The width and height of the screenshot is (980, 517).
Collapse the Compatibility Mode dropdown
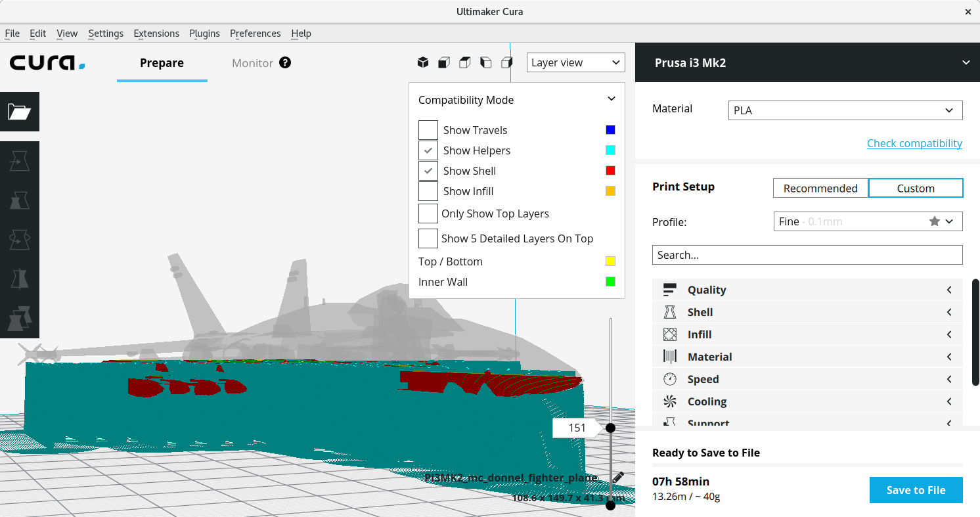point(611,99)
